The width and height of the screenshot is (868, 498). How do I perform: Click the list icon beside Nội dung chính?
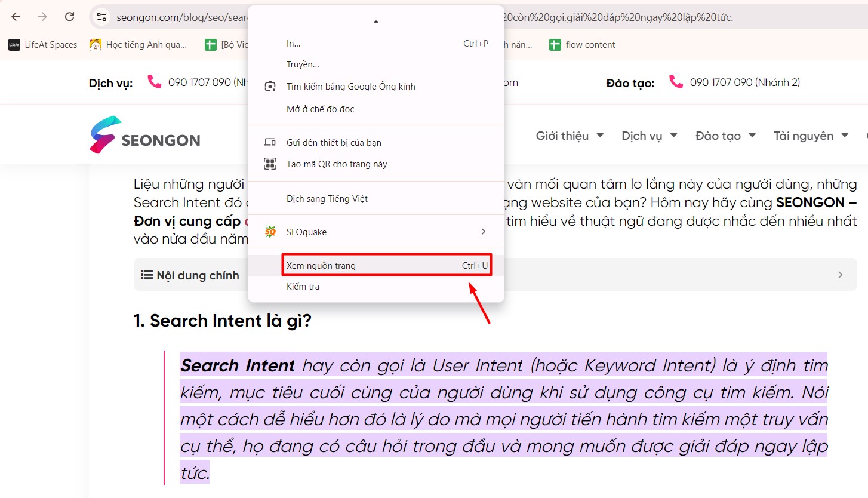[146, 275]
